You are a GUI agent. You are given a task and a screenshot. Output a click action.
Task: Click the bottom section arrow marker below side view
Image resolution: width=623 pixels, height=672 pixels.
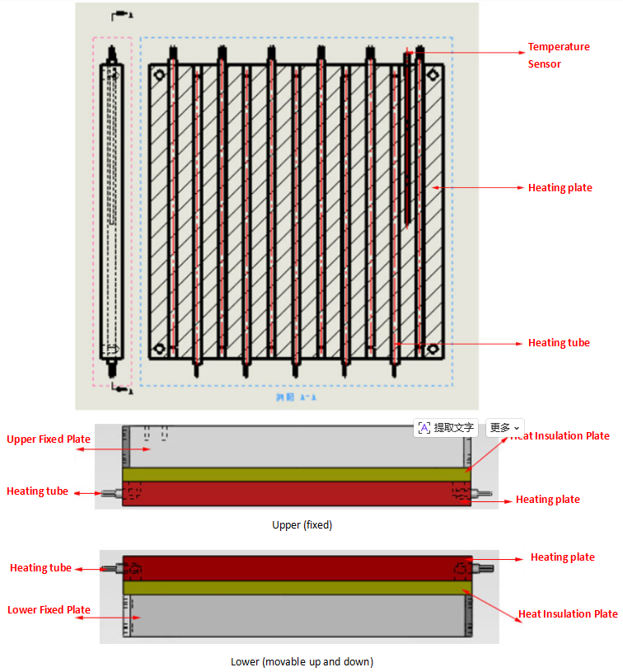123,388
